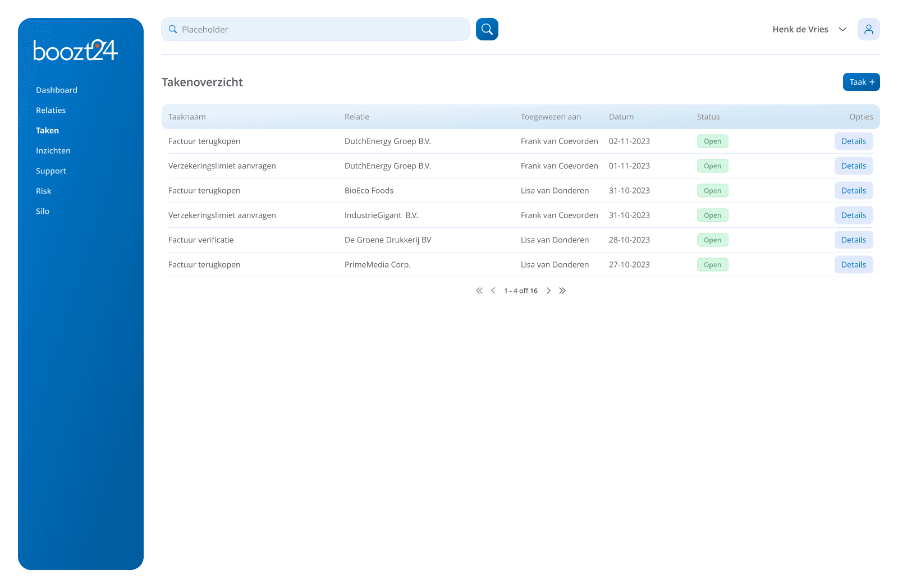Navigate to Relaties in the sidebar

tap(51, 111)
